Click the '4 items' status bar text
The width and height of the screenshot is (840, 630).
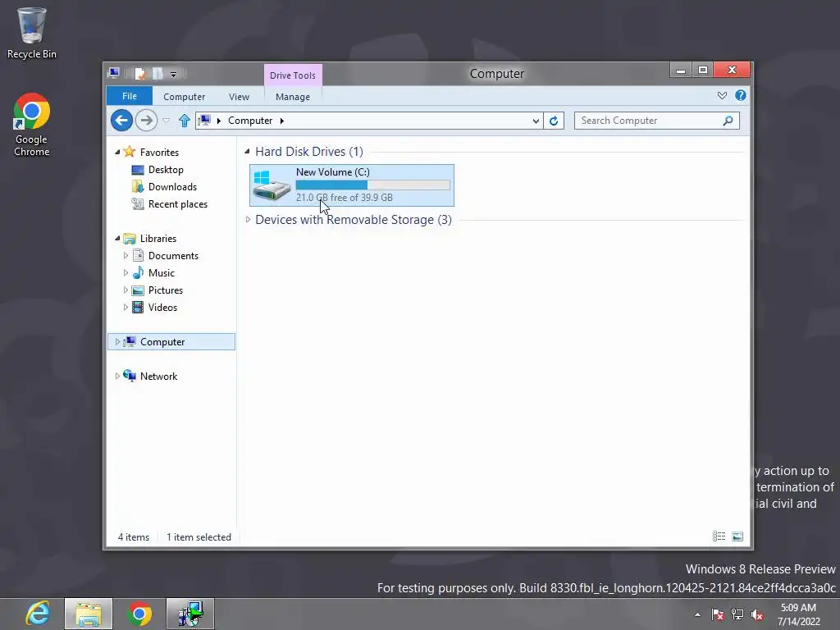point(134,536)
